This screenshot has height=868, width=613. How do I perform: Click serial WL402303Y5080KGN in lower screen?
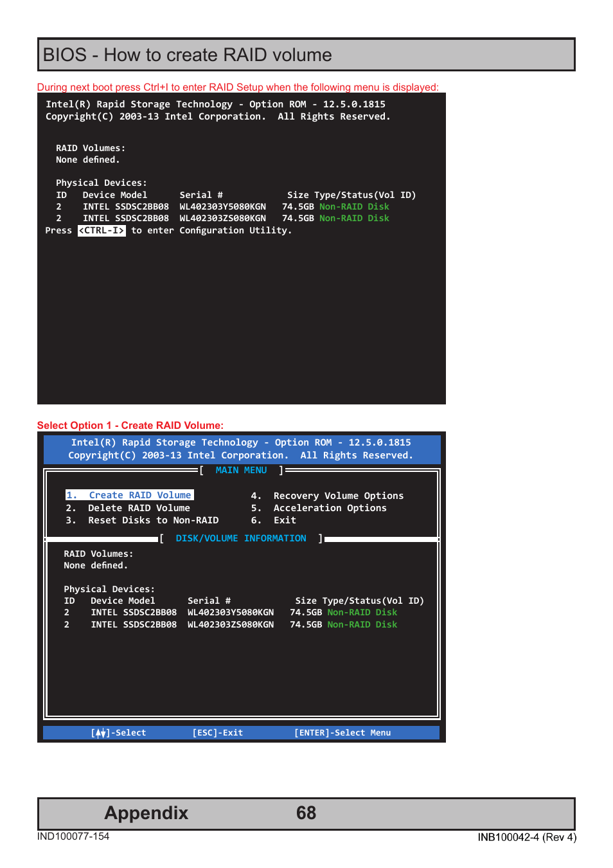[x=231, y=612]
